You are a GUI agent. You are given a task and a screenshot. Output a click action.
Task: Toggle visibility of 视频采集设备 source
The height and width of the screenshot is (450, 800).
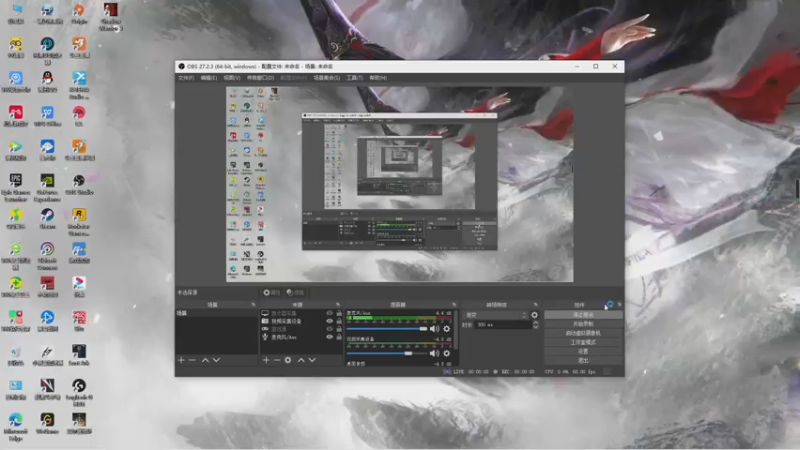click(330, 321)
